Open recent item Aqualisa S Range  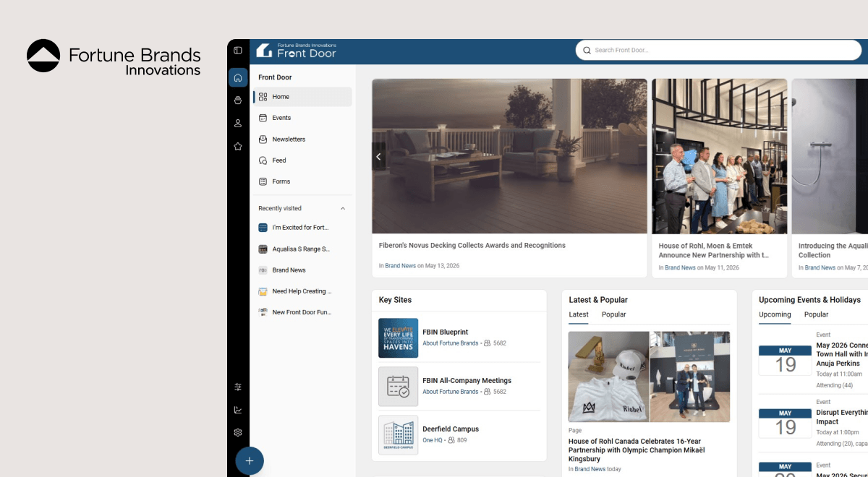[302, 249]
